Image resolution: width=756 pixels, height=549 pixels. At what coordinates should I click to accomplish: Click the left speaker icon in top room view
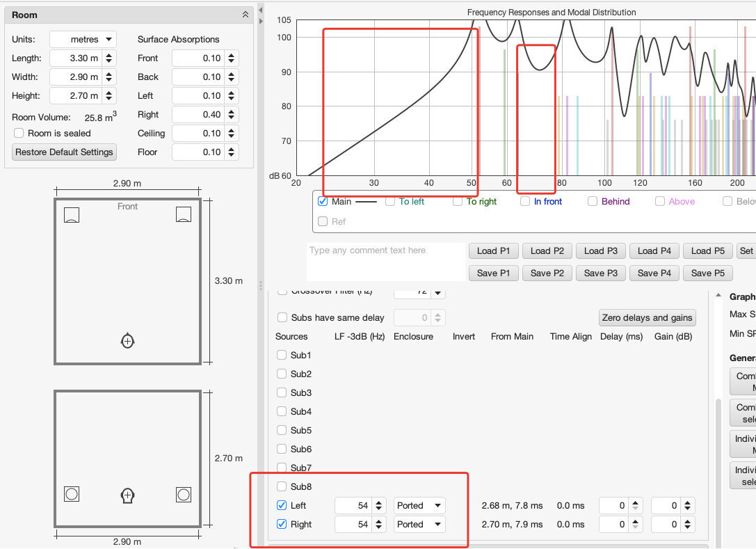pos(71,215)
